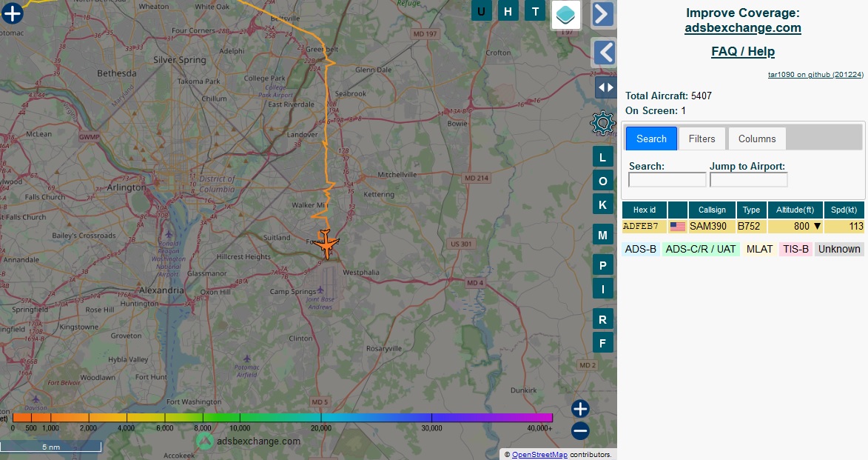Visit the adsbexchange.com coverage link
868x460 pixels.
pyautogui.click(x=743, y=27)
